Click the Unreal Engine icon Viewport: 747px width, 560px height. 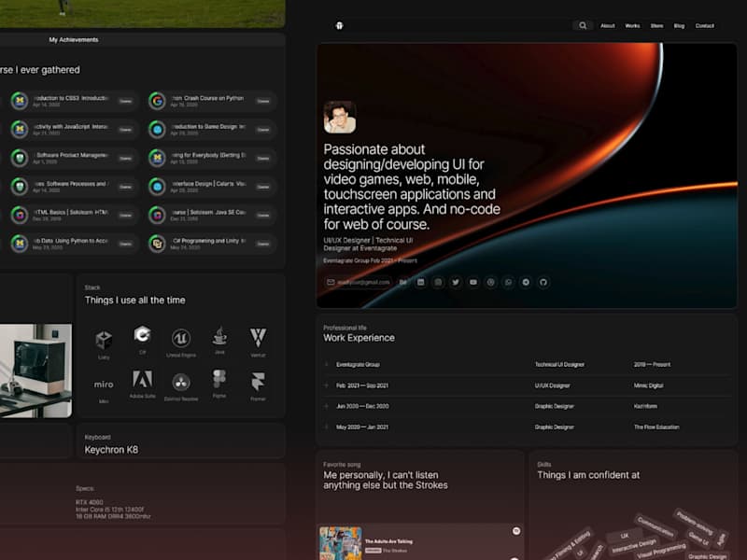(x=181, y=338)
